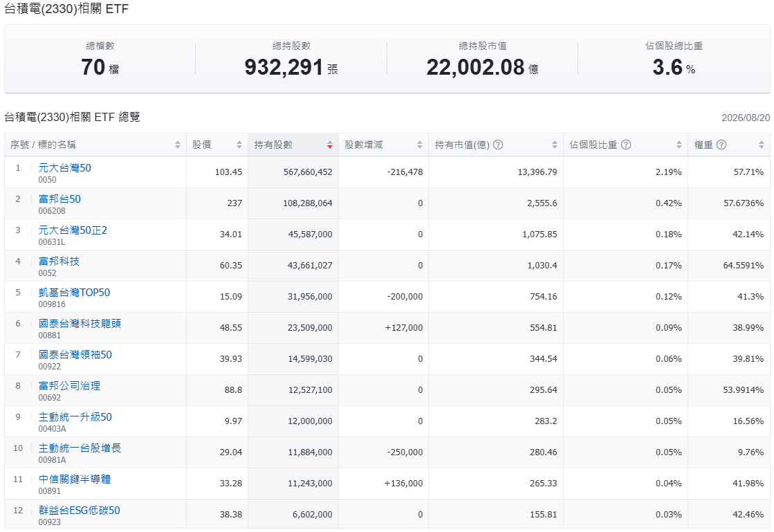
Task: Click the 3.6% share-of-stock figure
Action: coord(674,67)
